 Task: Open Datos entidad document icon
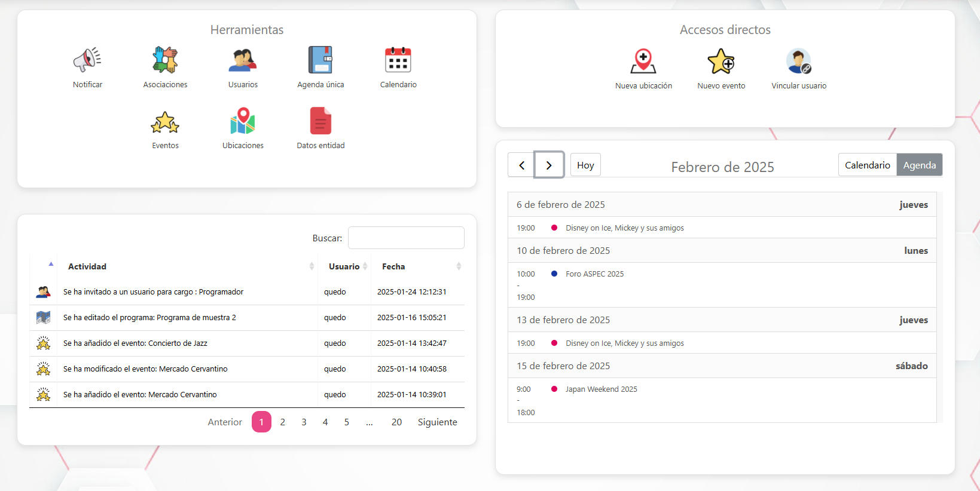(320, 121)
